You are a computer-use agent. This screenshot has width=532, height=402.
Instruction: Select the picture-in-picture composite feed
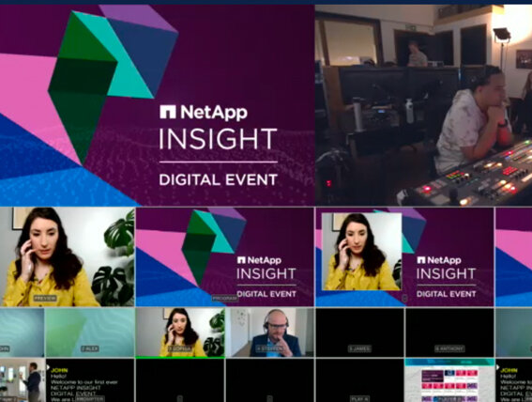pos(404,257)
